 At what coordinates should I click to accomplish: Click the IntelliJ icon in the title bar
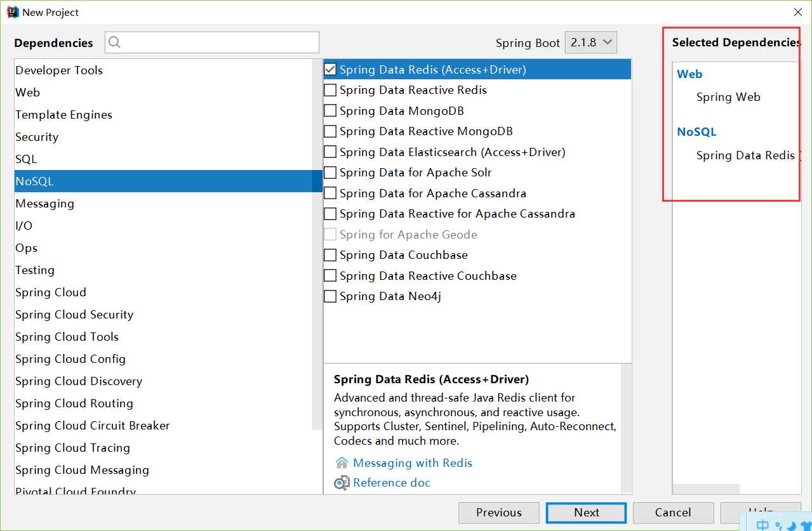(x=13, y=12)
